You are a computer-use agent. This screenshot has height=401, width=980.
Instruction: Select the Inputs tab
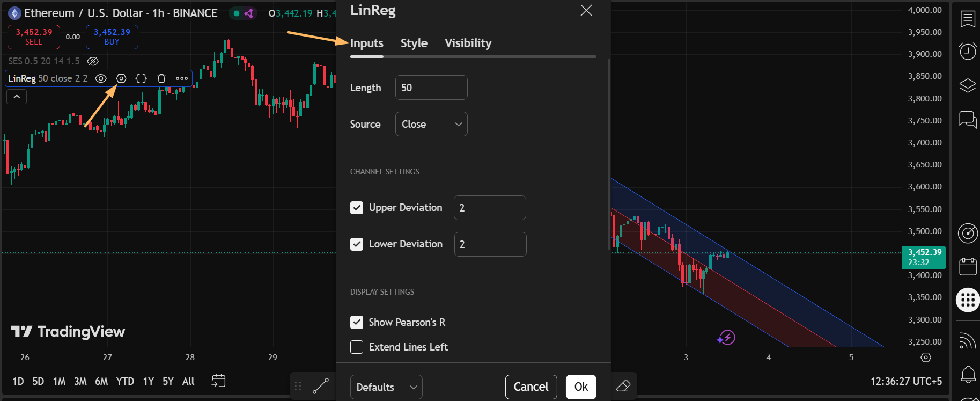click(x=367, y=43)
